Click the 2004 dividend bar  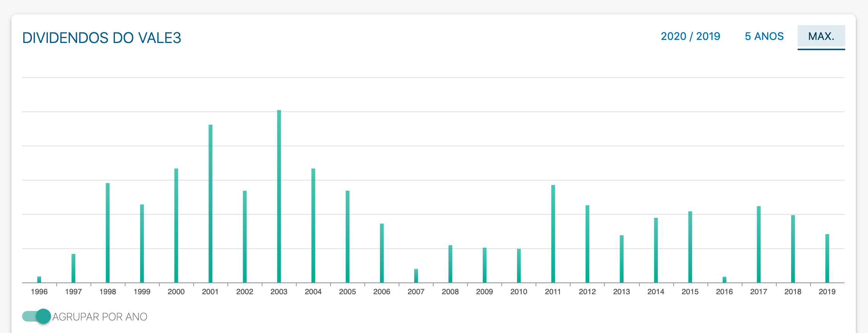(x=313, y=226)
